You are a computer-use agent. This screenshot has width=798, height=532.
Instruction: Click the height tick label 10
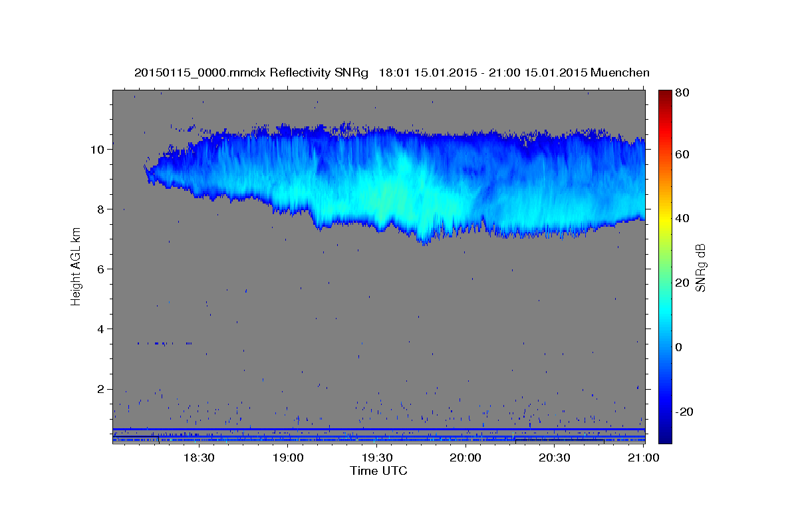pos(98,150)
